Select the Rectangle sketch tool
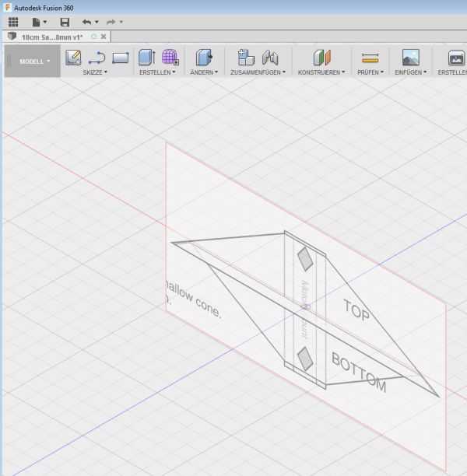 tap(121, 58)
